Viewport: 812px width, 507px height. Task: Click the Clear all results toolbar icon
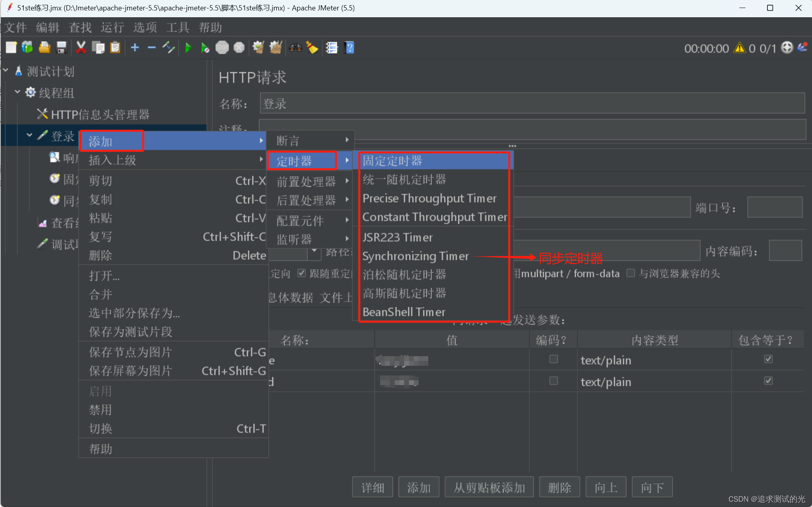[275, 48]
